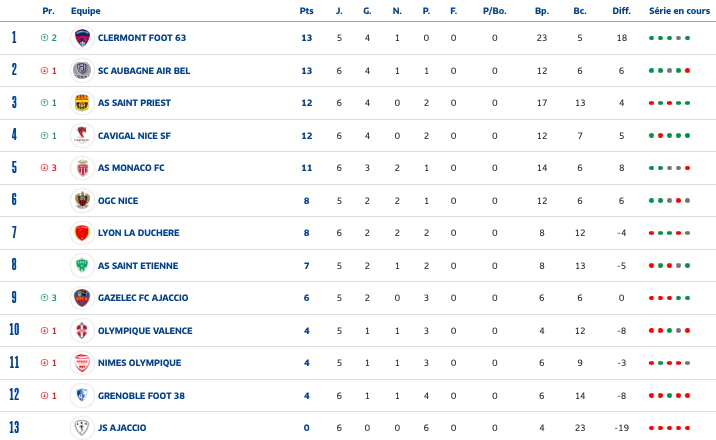Image resolution: width=716 pixels, height=440 pixels.
Task: Click the Equipe column header
Action: [85, 11]
